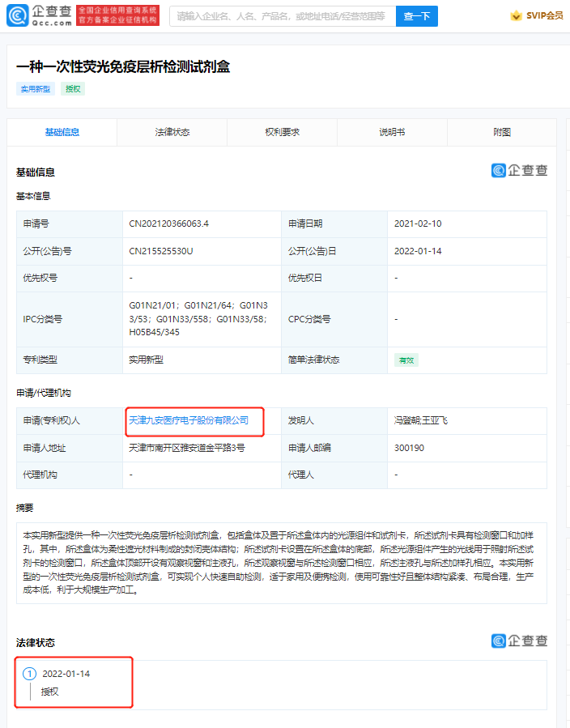
Task: Click the green 授权 tag under the title
Action: coord(73,89)
